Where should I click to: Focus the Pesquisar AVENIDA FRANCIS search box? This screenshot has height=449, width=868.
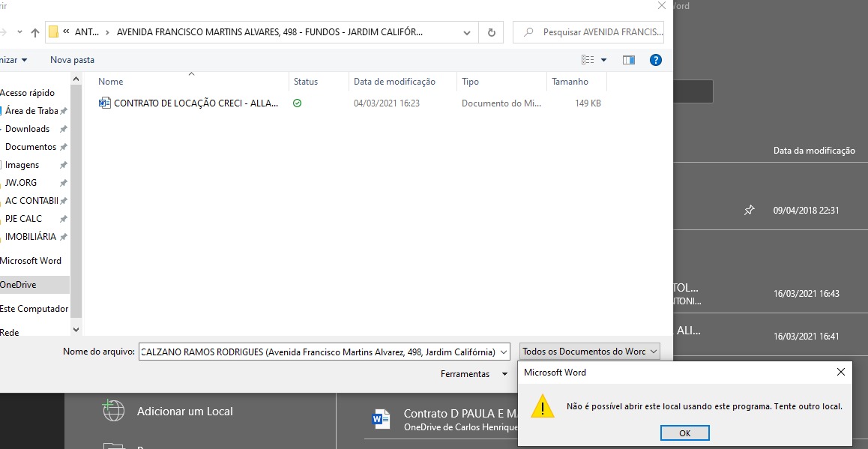click(x=588, y=33)
